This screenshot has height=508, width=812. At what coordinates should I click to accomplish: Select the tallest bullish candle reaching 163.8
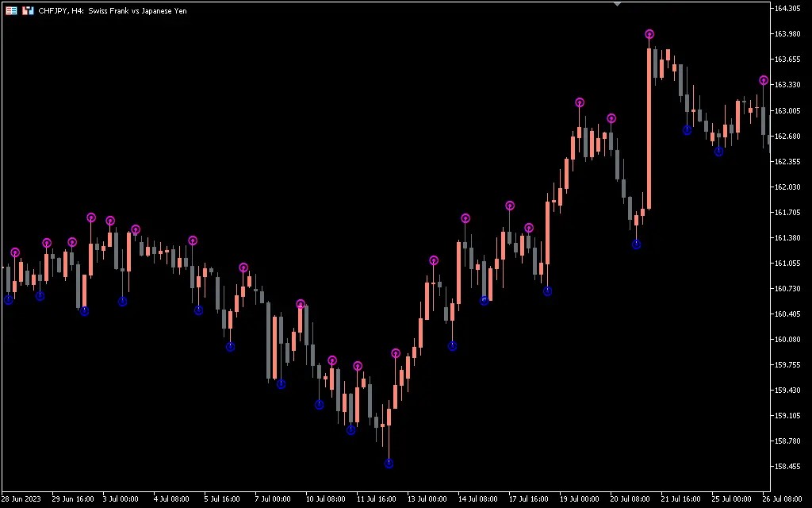point(649,127)
